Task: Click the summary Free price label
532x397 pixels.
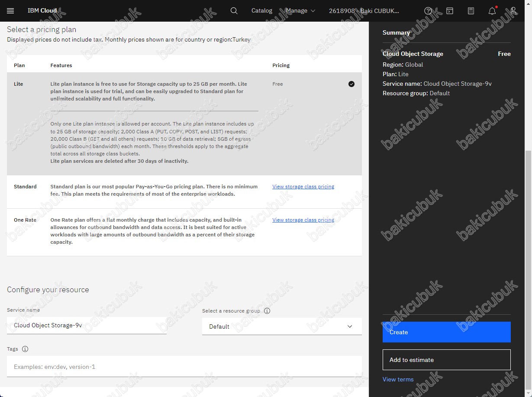Action: pyautogui.click(x=504, y=54)
